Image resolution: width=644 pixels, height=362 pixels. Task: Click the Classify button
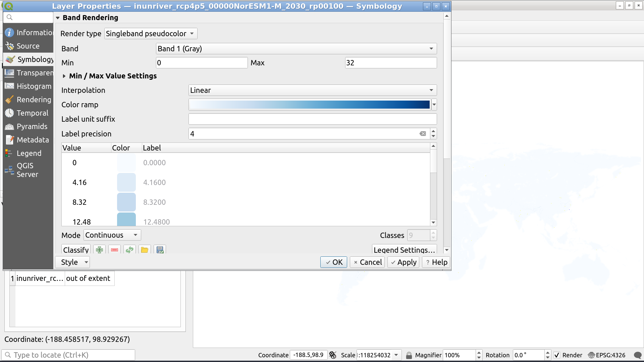75,250
